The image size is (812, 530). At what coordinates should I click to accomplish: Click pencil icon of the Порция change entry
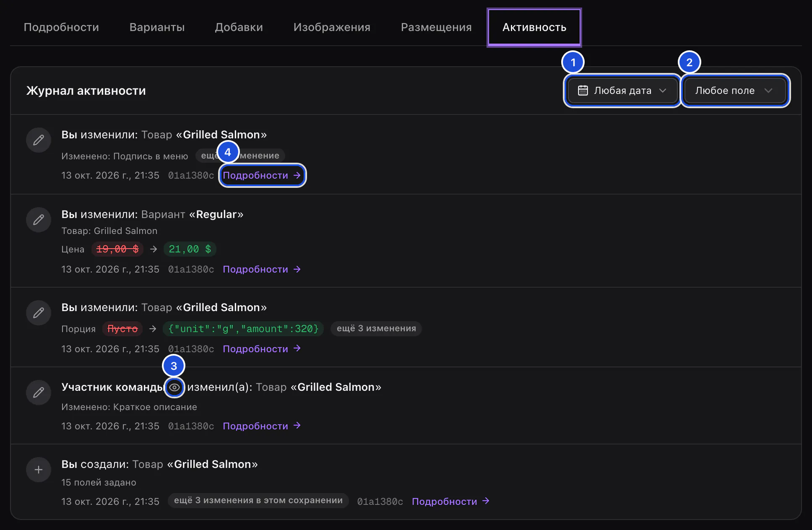pyautogui.click(x=39, y=313)
